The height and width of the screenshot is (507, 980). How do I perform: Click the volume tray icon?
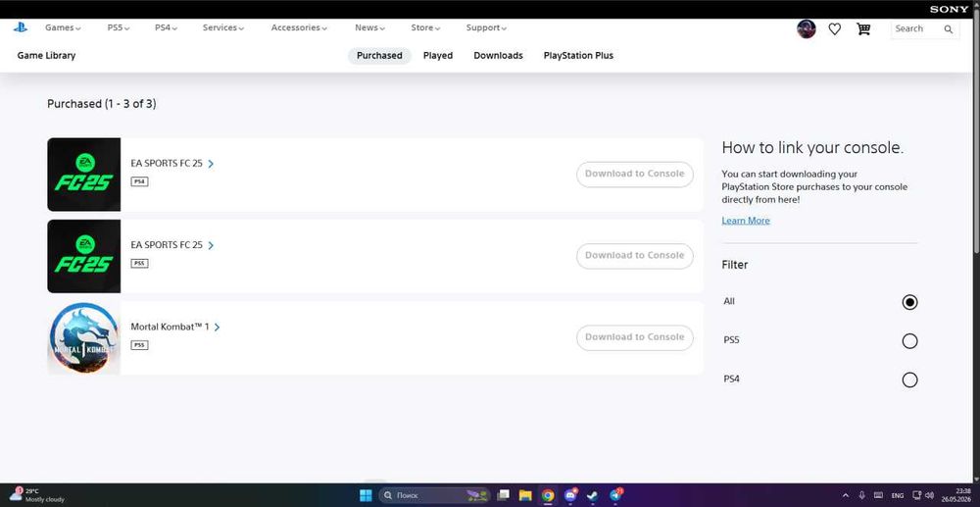coord(929,495)
